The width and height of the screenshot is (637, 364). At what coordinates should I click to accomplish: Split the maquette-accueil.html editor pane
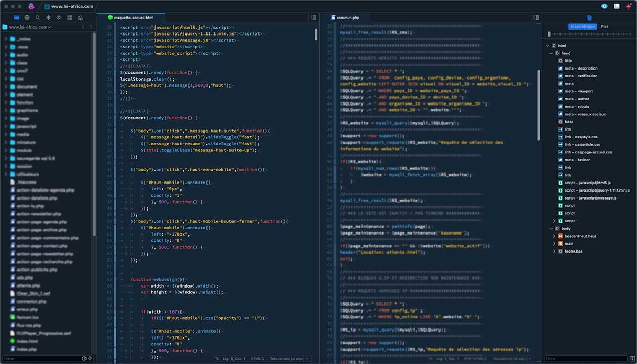click(x=314, y=18)
